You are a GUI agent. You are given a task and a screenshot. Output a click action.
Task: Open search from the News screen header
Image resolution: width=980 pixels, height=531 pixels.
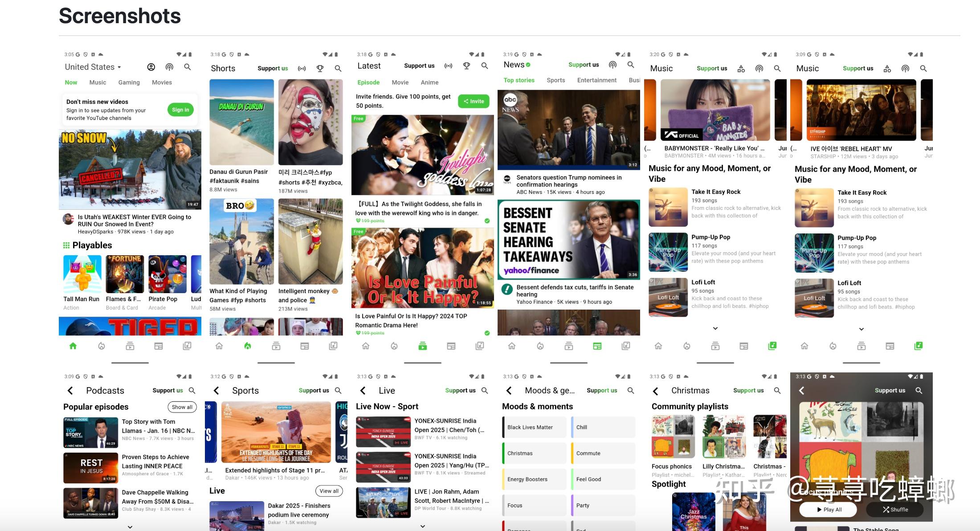[631, 65]
